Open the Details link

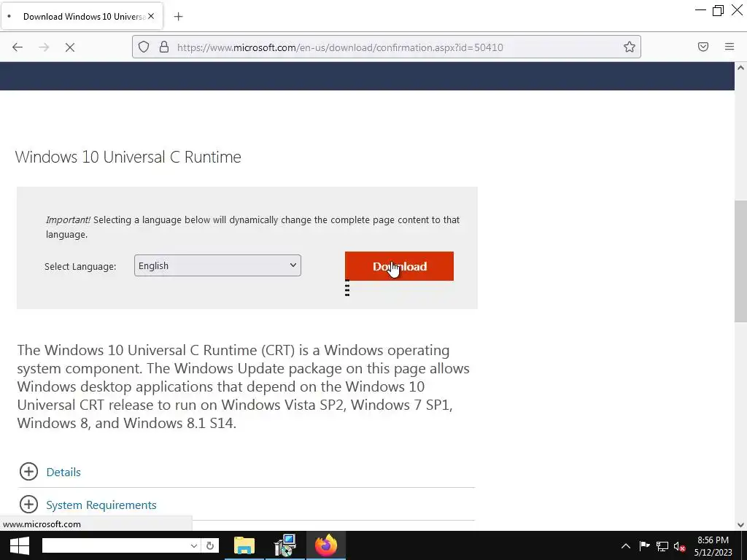point(63,472)
